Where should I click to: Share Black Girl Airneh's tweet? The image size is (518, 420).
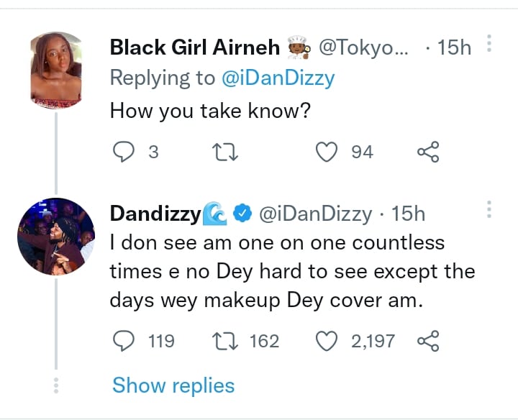click(x=428, y=152)
